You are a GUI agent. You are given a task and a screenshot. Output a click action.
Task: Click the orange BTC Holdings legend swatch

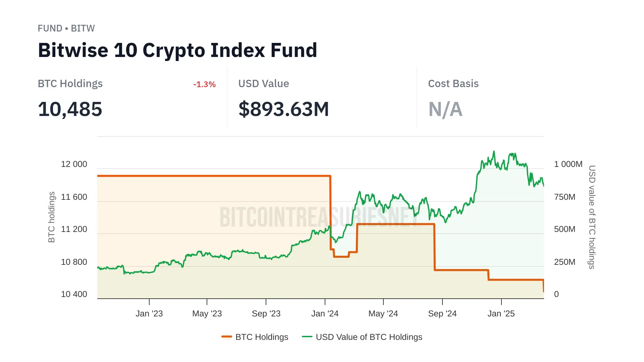pos(227,337)
